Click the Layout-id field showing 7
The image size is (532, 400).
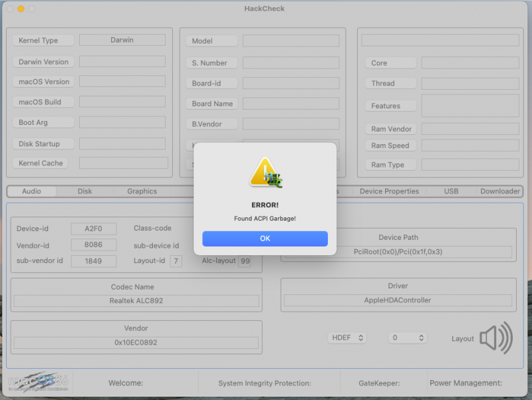click(176, 261)
